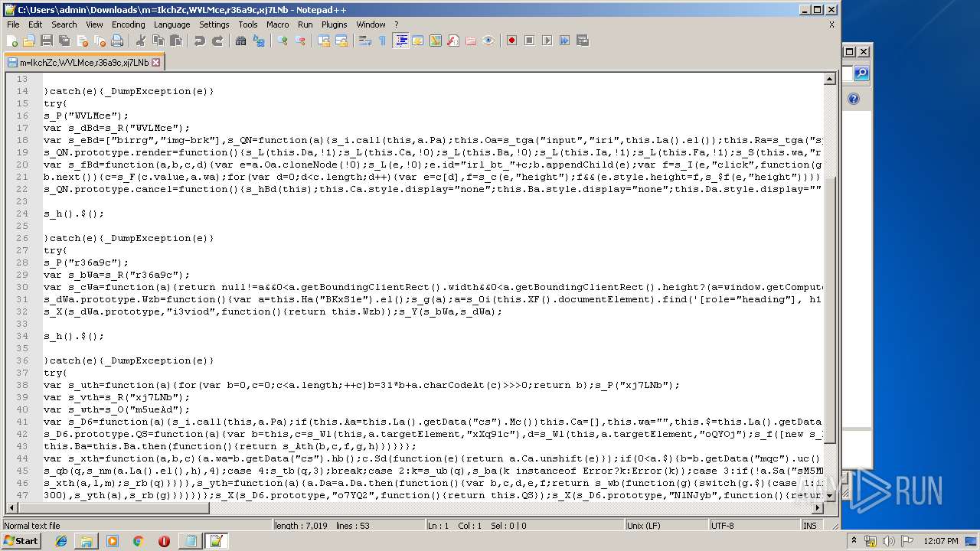Stop macro recording square button
Image resolution: width=980 pixels, height=551 pixels.
click(529, 41)
